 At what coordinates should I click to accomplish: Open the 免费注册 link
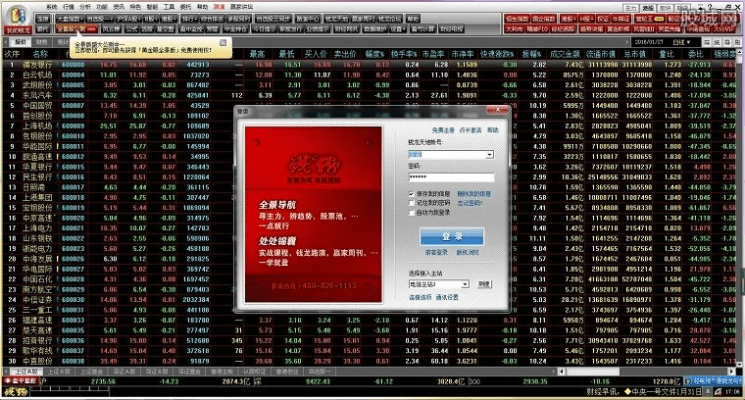443,130
